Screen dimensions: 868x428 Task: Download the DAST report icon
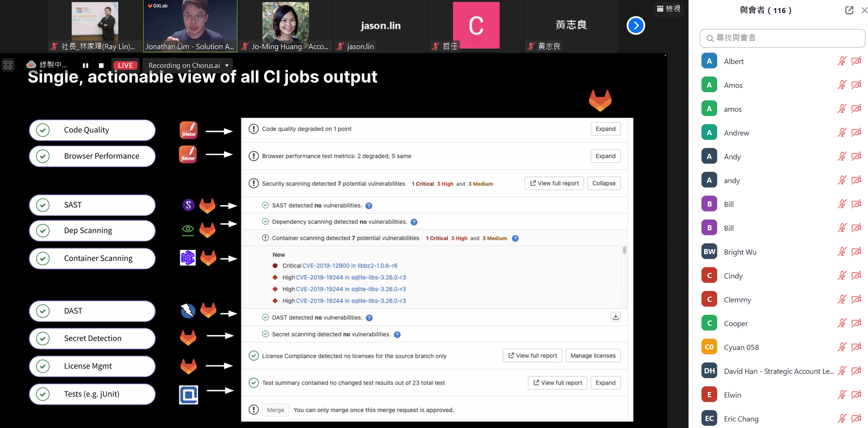point(616,317)
